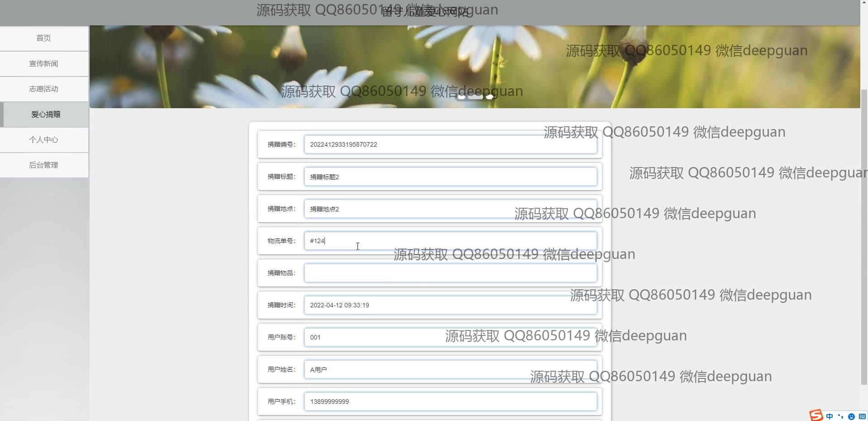Focus the 捐赠时间 field with 2022-04-12

tap(450, 305)
